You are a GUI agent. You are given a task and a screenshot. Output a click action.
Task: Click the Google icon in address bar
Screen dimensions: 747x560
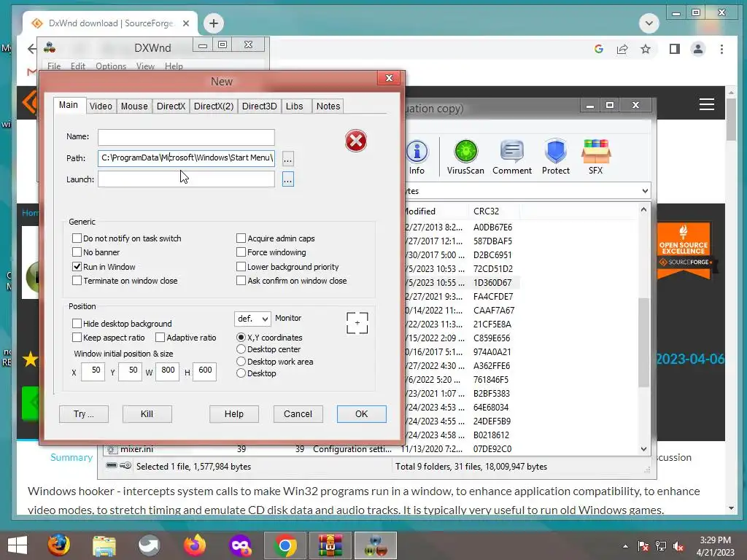click(599, 49)
